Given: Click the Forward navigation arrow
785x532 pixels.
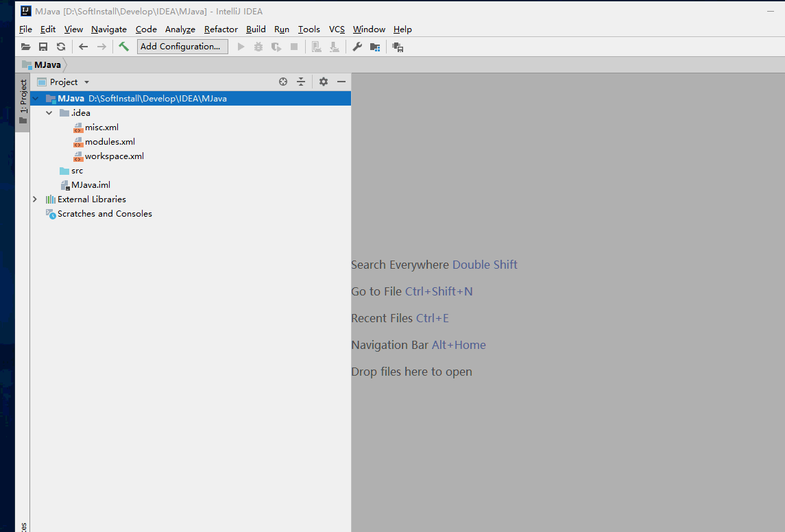Looking at the screenshot, I should coord(101,47).
